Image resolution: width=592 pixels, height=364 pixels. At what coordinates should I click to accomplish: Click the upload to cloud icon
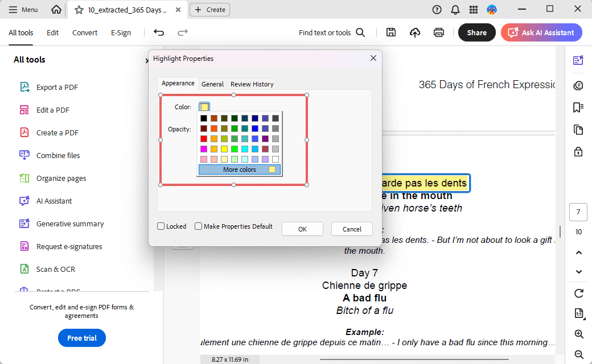(415, 32)
